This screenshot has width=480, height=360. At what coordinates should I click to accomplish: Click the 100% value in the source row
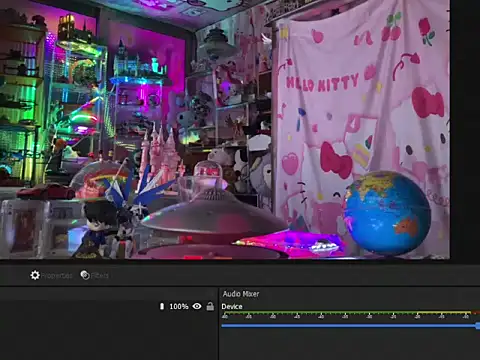179,306
